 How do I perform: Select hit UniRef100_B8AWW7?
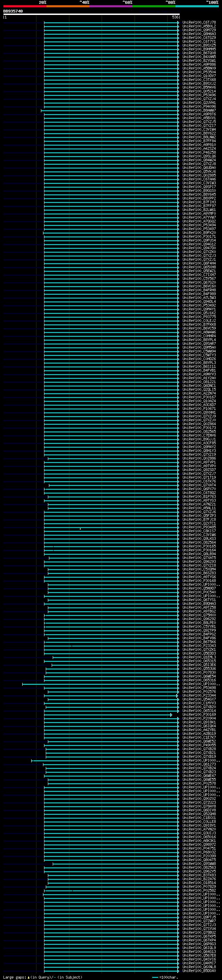[x=199, y=110]
